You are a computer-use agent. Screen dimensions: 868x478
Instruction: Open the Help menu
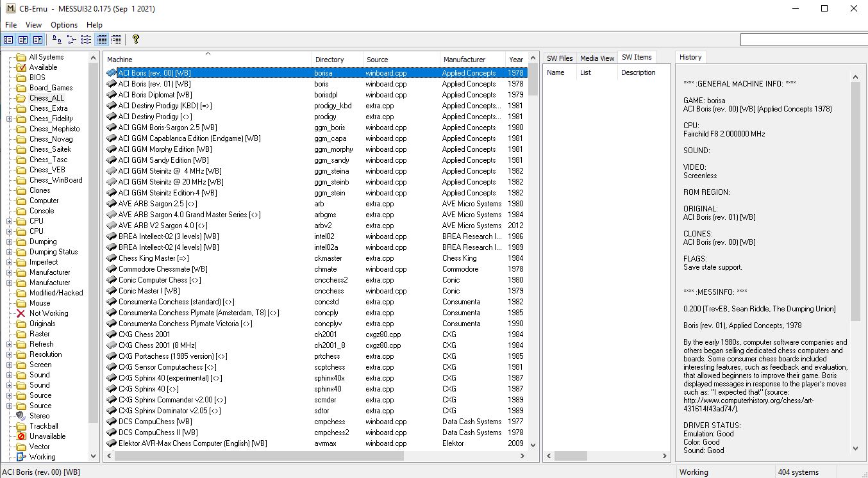pyautogui.click(x=94, y=25)
